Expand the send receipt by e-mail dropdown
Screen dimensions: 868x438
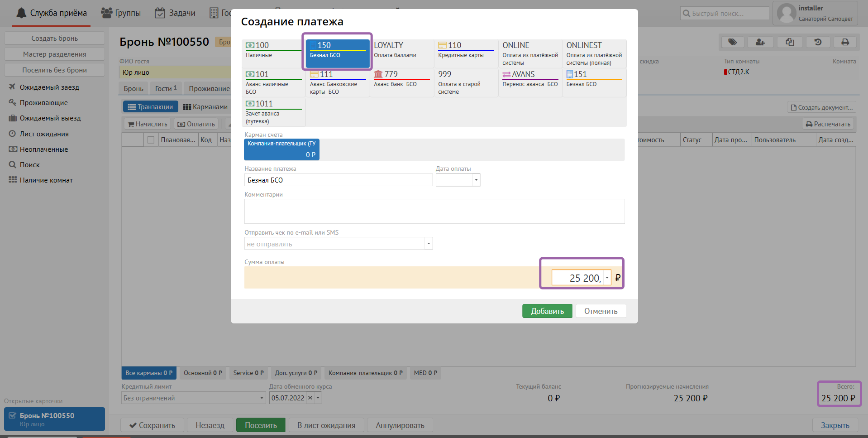point(428,244)
